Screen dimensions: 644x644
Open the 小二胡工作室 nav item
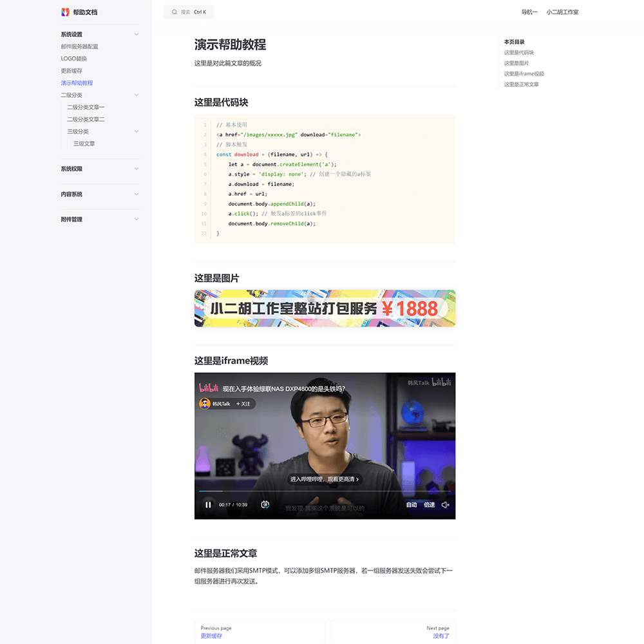[562, 12]
